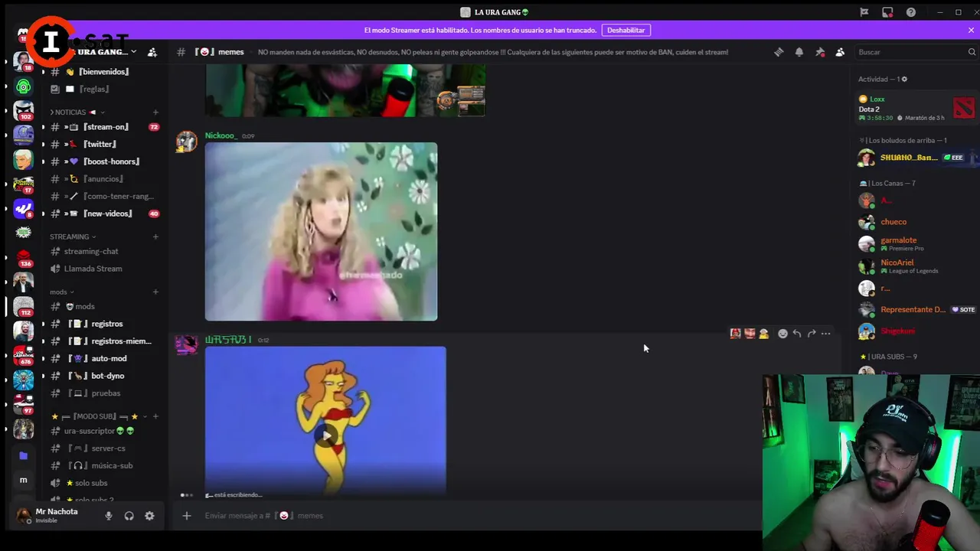Add channel to mods category
Viewport: 980px width, 551px height.
tap(155, 292)
